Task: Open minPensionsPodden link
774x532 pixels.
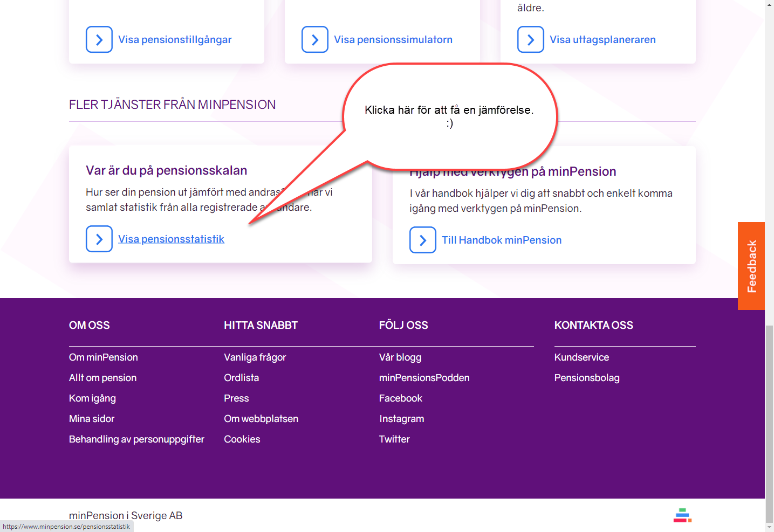Action: click(x=424, y=378)
